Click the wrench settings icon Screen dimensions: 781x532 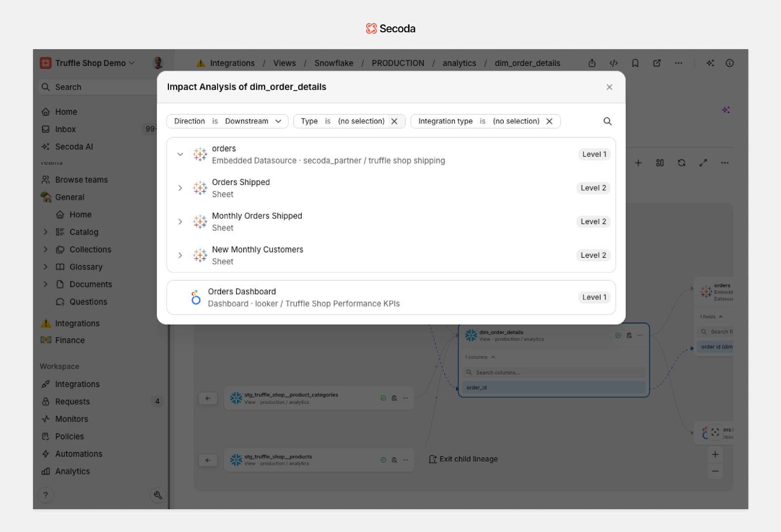[x=158, y=495]
